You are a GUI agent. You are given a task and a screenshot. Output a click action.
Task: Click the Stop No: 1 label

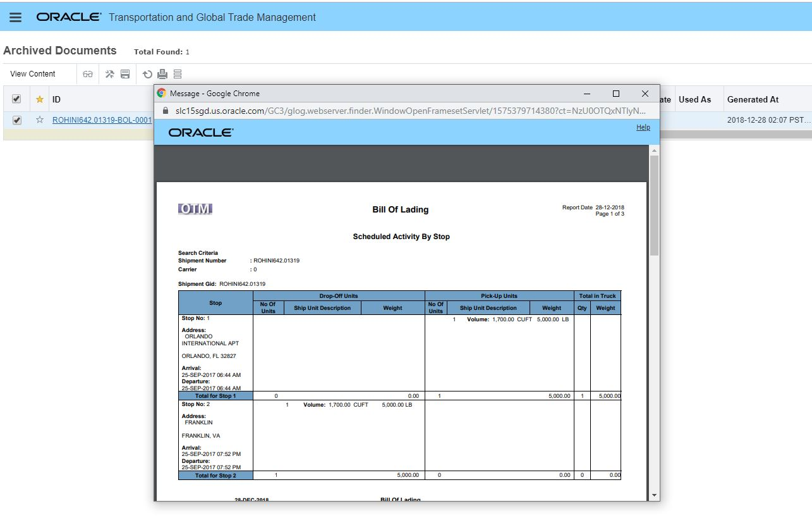[x=196, y=319]
